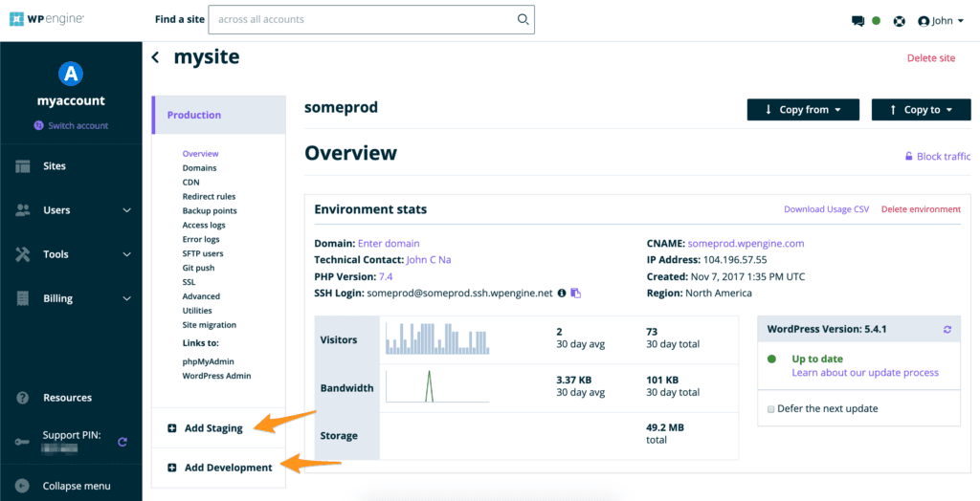The height and width of the screenshot is (501, 980).
Task: Open the Copy to dropdown
Action: coord(914,110)
